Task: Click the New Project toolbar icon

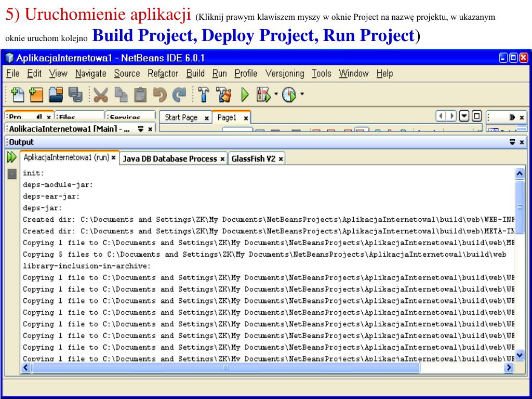Action: tap(36, 95)
